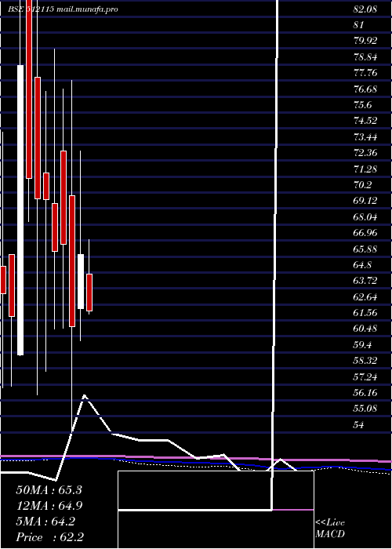
Task: Click the 66.96 price axis label
Action: coord(365,233)
